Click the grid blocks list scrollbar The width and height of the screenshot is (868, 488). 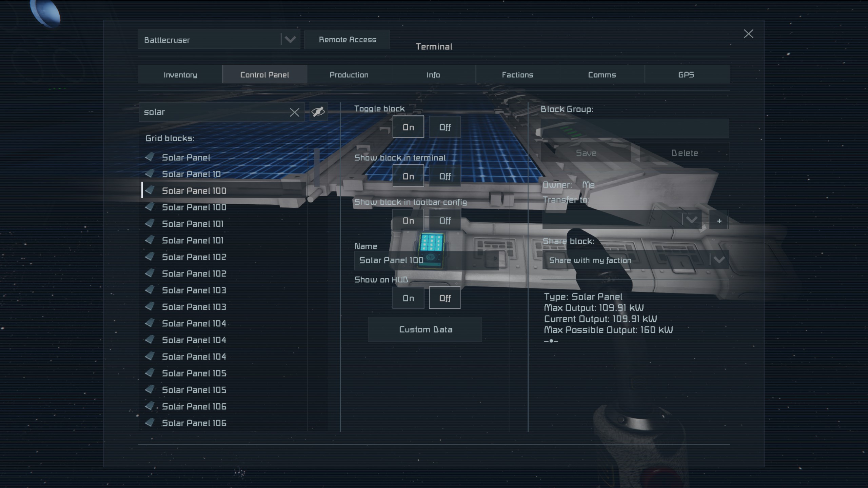coord(317,168)
